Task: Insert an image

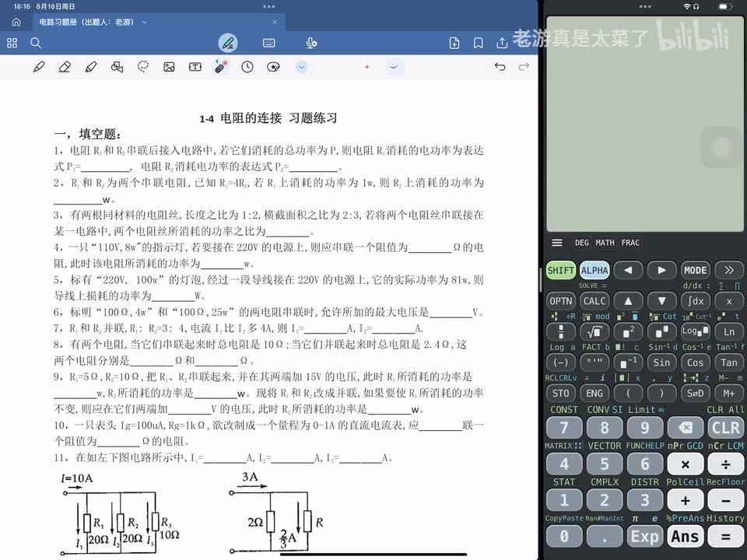Action: [x=169, y=67]
